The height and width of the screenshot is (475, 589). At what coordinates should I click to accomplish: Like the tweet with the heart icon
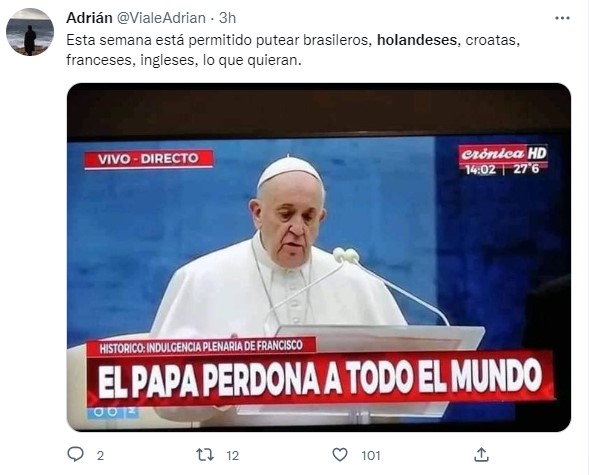pyautogui.click(x=340, y=455)
